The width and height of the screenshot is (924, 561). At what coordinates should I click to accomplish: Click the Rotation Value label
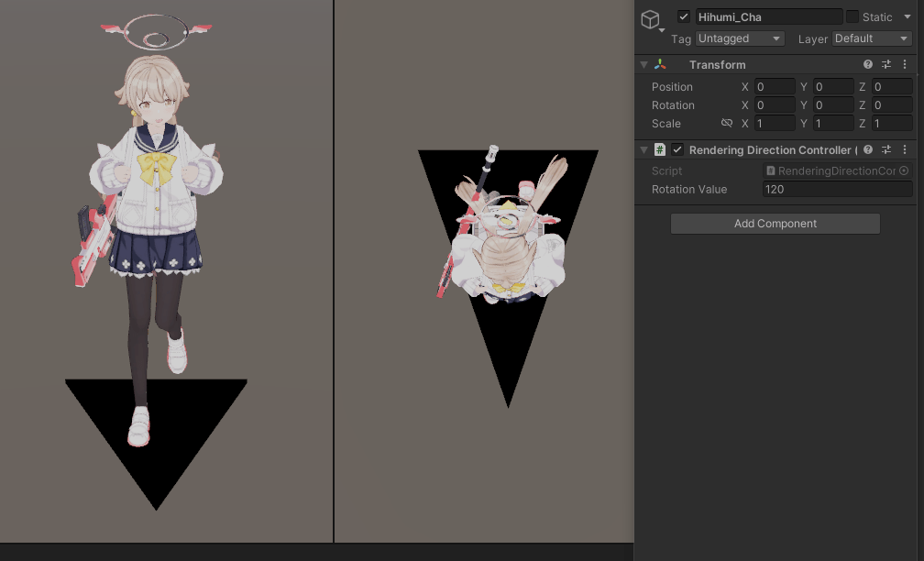pos(689,189)
